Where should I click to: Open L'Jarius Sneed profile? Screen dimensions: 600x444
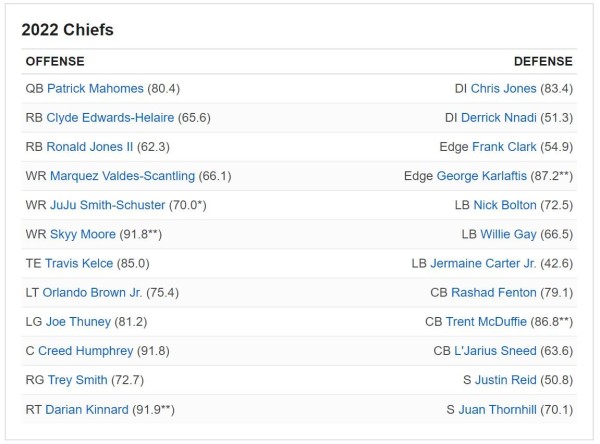pos(496,351)
